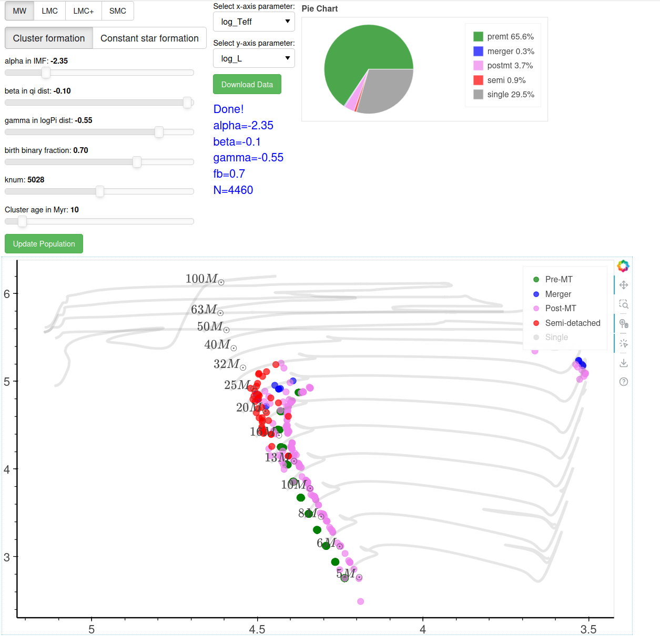Click the Download Data button

[x=247, y=85]
